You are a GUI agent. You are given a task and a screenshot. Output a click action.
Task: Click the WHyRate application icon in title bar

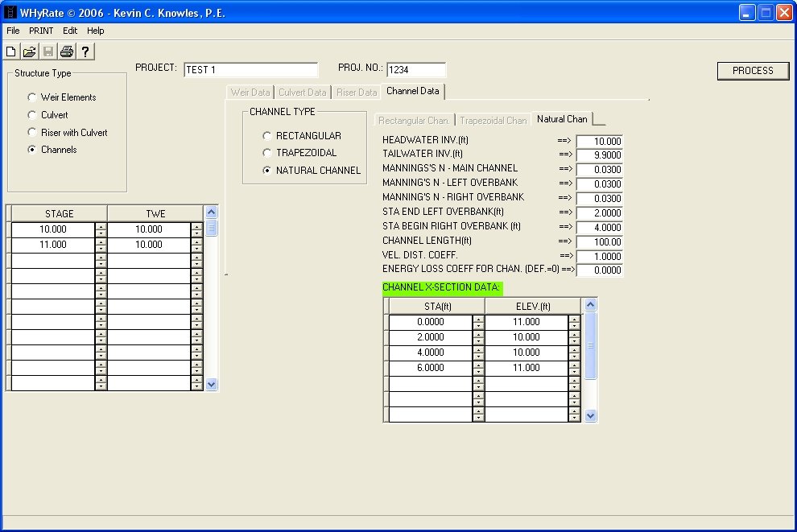coord(10,13)
